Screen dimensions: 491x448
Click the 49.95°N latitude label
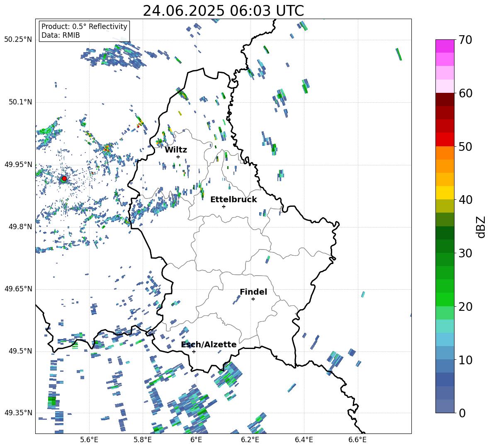click(18, 165)
